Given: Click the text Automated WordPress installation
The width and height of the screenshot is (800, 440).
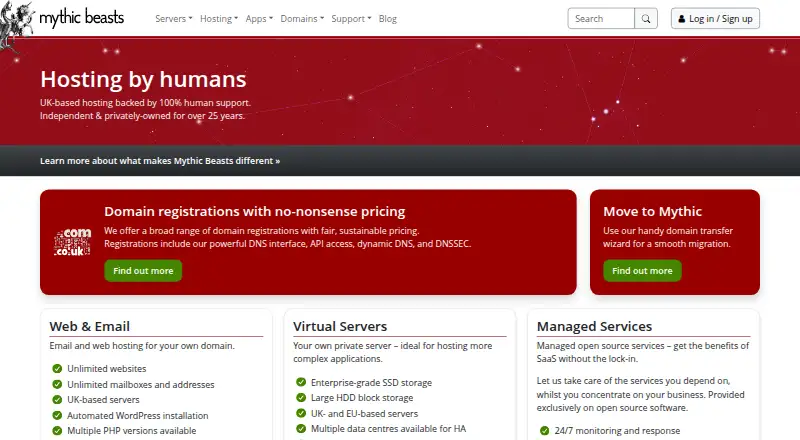Looking at the screenshot, I should [138, 415].
